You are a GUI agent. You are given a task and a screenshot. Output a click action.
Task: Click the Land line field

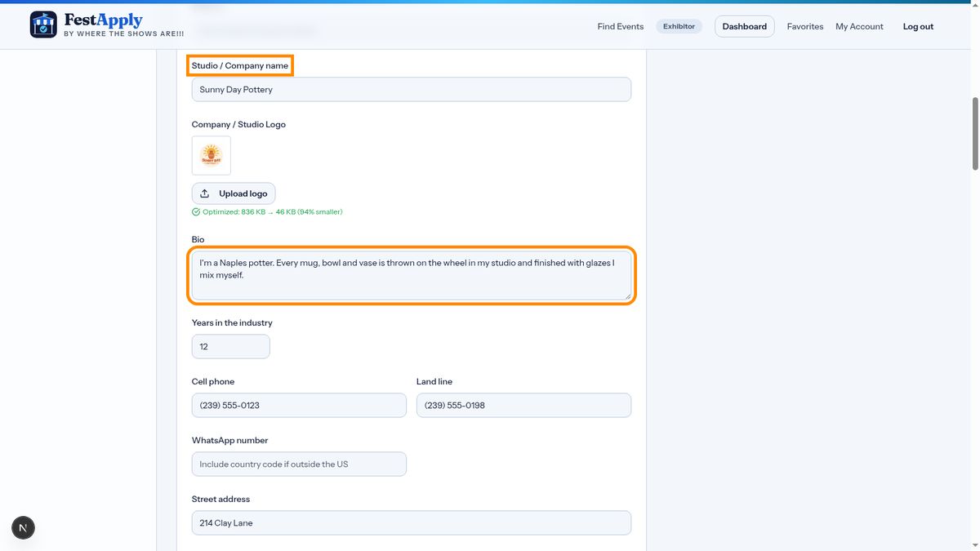[x=523, y=406]
